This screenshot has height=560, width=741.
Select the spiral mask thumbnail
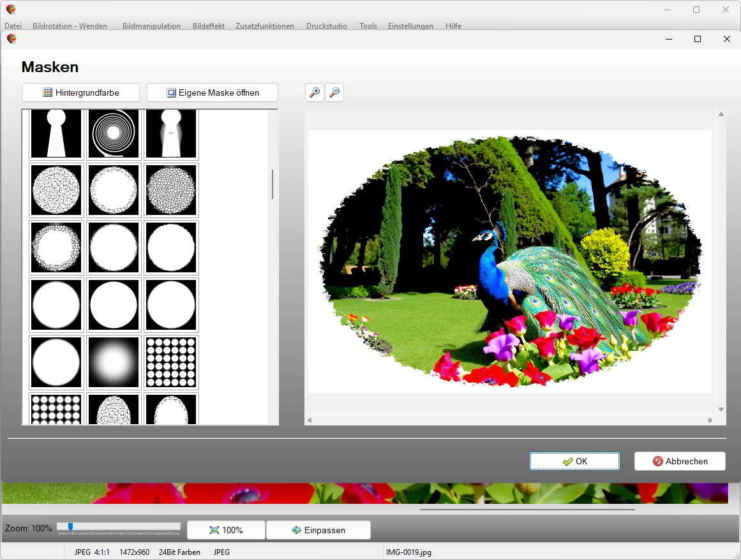[x=114, y=133]
